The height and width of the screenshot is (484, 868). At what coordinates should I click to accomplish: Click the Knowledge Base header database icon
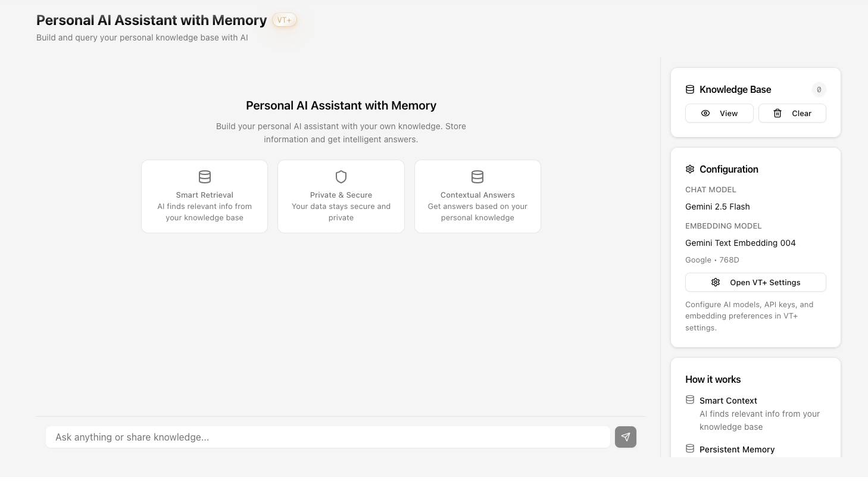click(x=690, y=89)
